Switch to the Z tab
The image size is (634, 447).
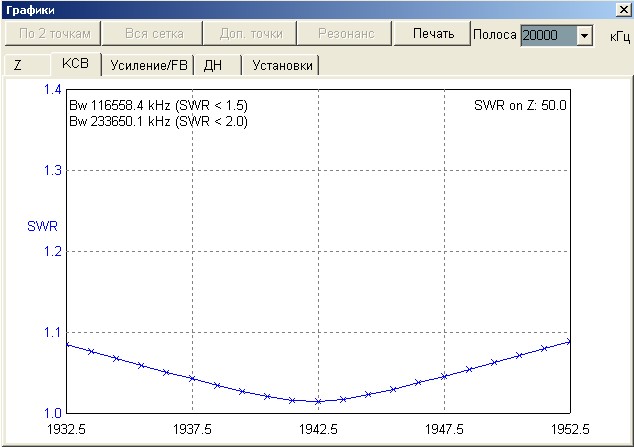(18, 65)
